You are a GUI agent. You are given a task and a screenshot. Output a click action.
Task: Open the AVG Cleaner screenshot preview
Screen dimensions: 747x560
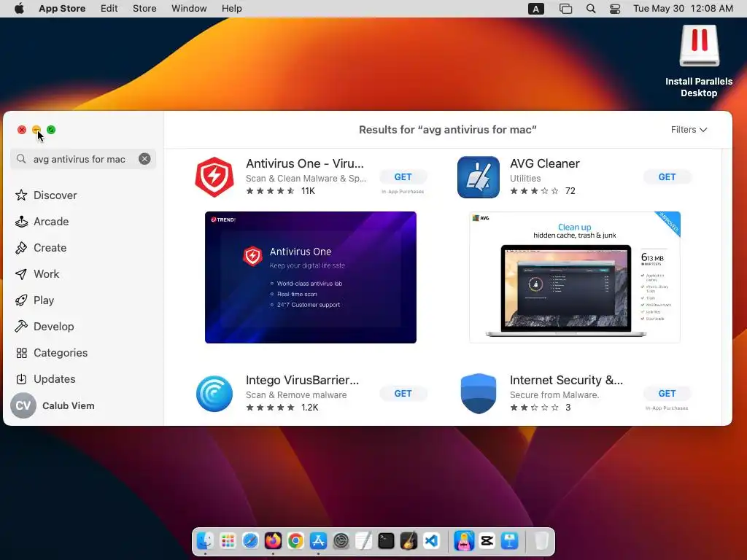pyautogui.click(x=575, y=277)
